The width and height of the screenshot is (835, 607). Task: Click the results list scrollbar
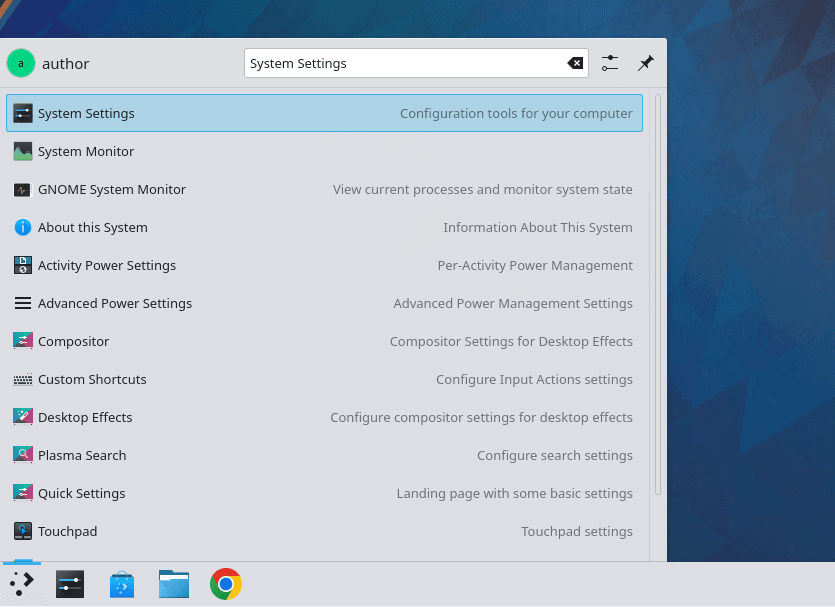(x=658, y=294)
